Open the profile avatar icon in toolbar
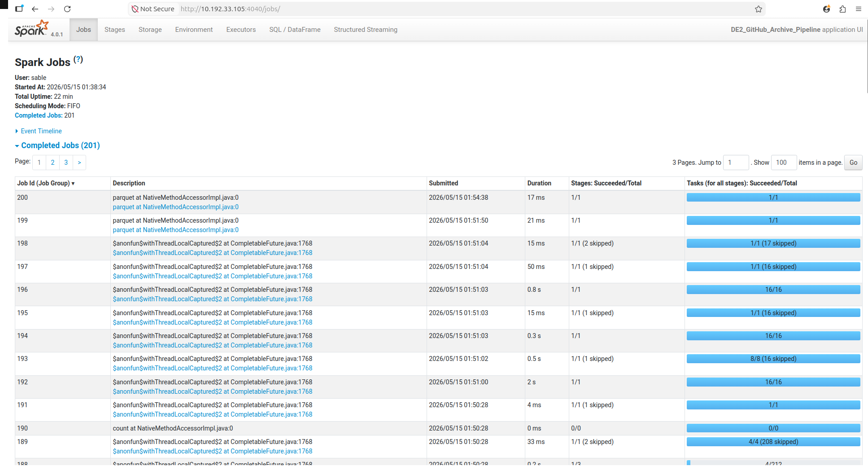868x466 pixels. [x=826, y=9]
